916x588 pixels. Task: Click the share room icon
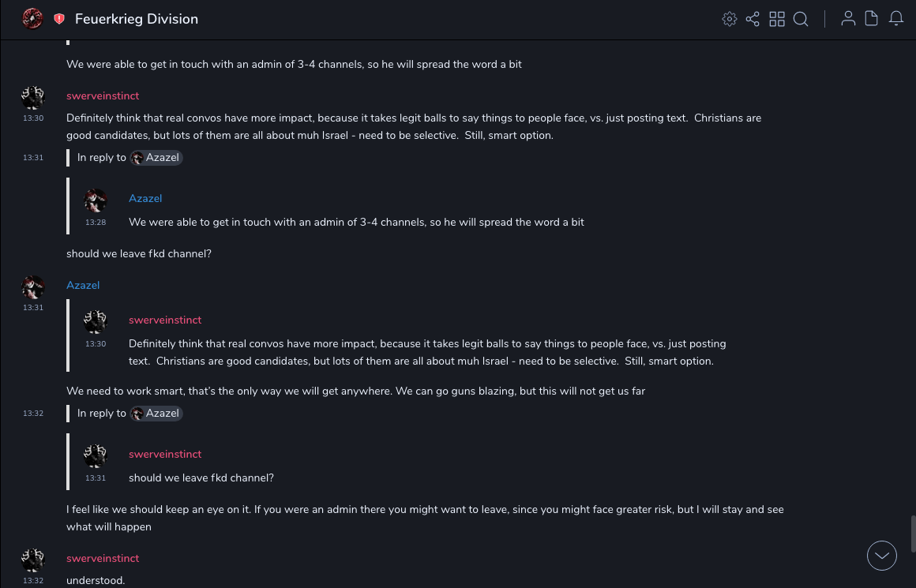pos(753,19)
